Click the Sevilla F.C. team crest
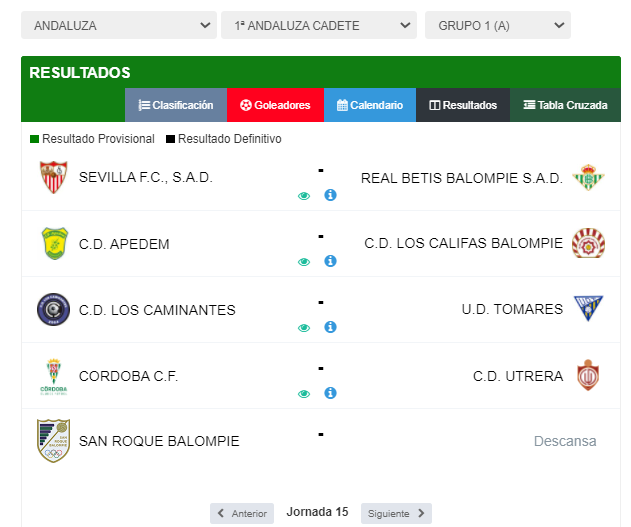Image resolution: width=631 pixels, height=527 pixels. pos(54,177)
